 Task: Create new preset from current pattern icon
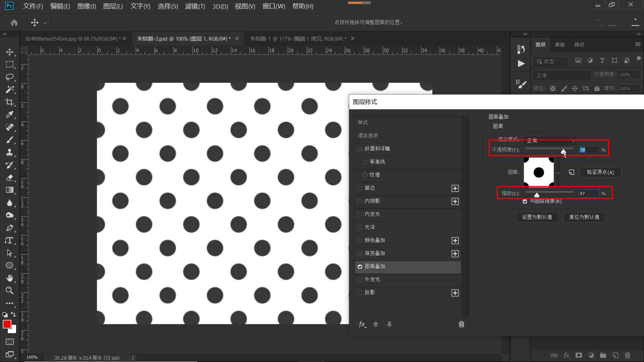click(572, 172)
